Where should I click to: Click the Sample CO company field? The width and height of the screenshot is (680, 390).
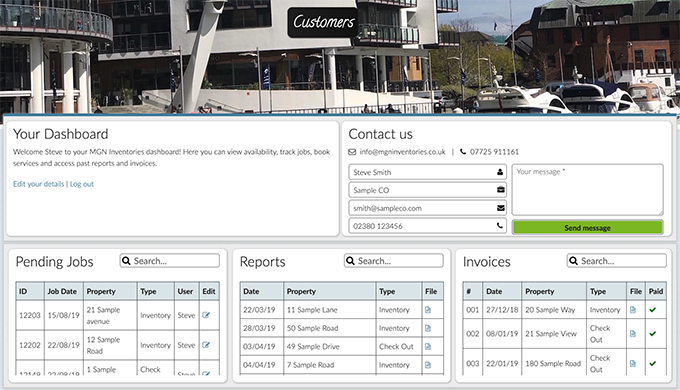pos(427,190)
